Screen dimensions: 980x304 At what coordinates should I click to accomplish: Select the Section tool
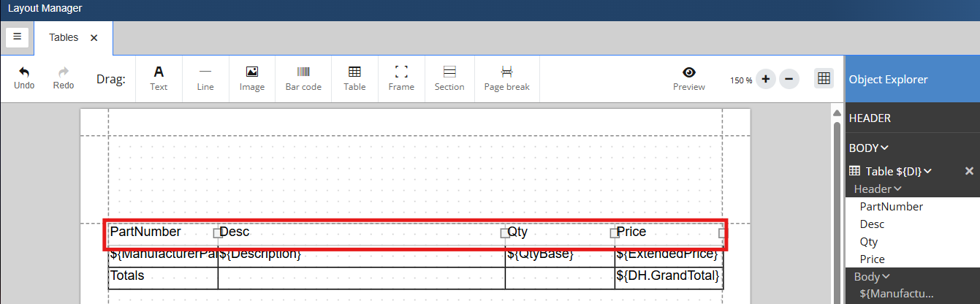tap(449, 72)
